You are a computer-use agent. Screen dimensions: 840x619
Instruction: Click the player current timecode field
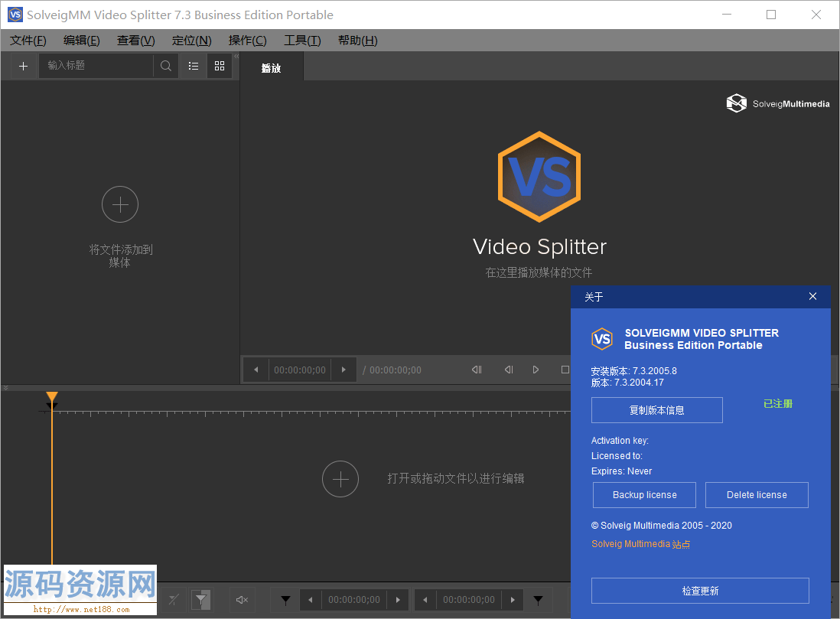tap(299, 370)
